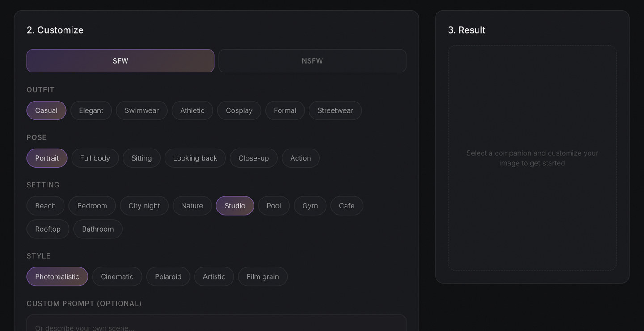Choose the Film grain style
This screenshot has height=331, width=644.
263,276
